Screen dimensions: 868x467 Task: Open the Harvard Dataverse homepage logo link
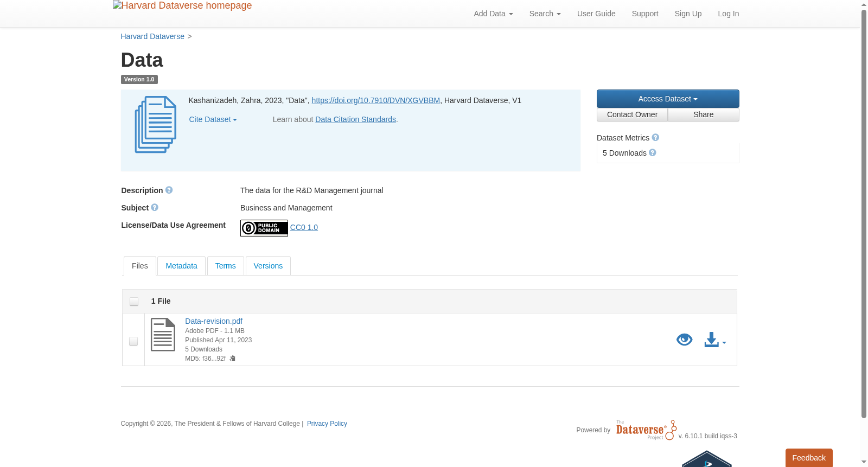tap(182, 6)
